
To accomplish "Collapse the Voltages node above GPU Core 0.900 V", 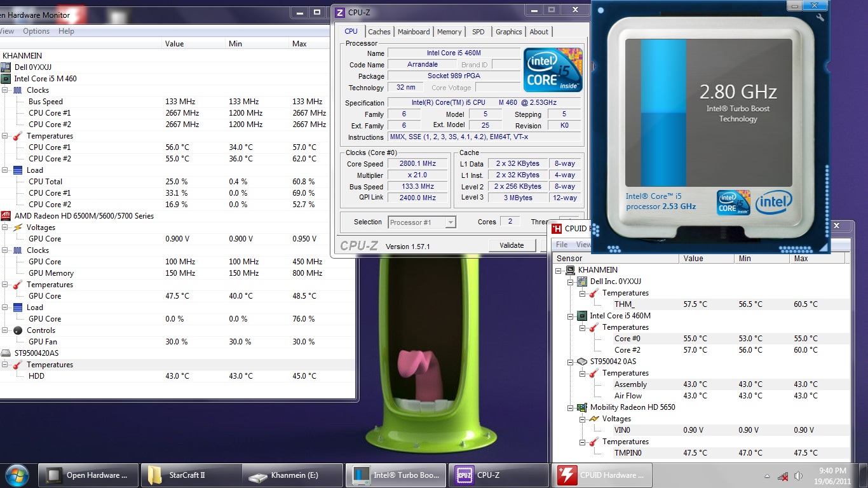I will pyautogui.click(x=6, y=227).
